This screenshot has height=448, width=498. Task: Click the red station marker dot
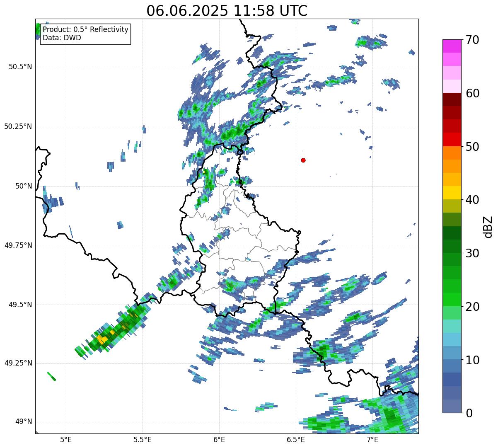pos(303,160)
